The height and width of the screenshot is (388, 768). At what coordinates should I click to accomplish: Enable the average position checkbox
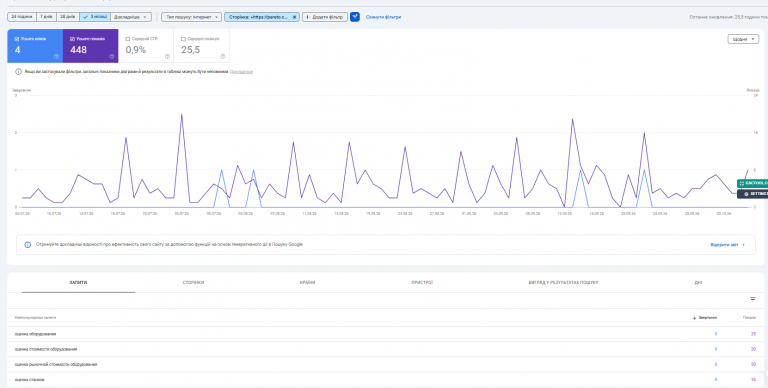[184, 39]
